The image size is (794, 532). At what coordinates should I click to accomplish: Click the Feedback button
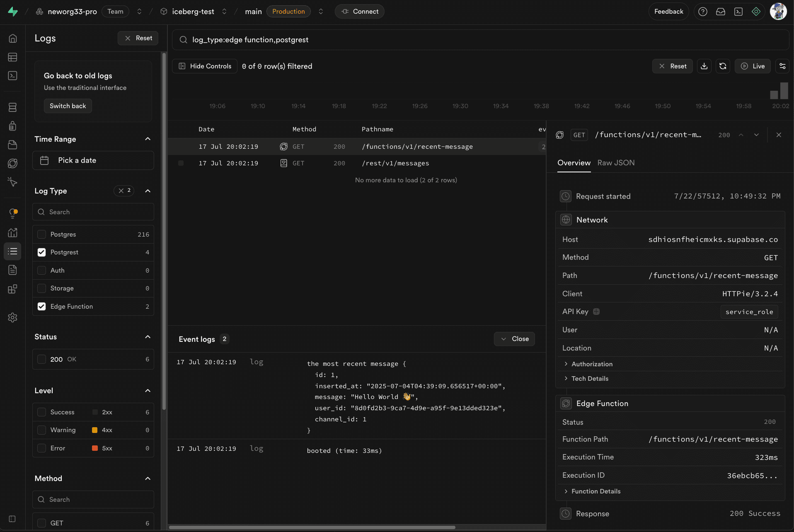pos(668,12)
